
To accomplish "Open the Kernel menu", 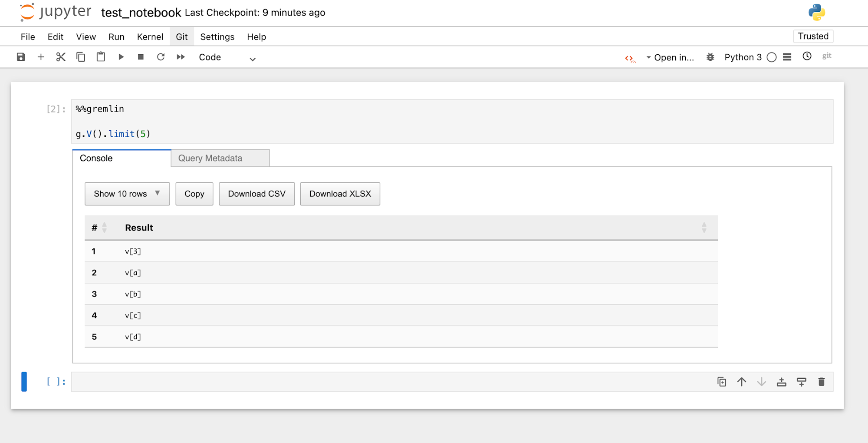I will [x=150, y=37].
